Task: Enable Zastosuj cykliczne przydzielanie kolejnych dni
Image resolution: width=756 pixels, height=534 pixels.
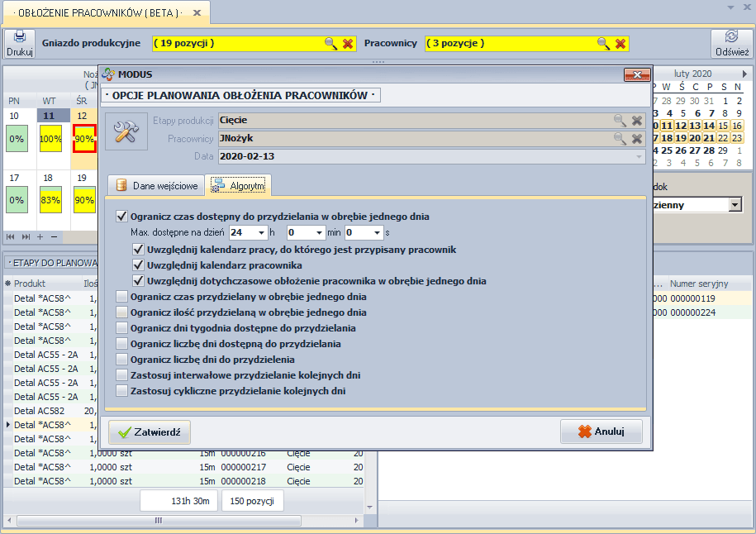Action: tap(122, 391)
